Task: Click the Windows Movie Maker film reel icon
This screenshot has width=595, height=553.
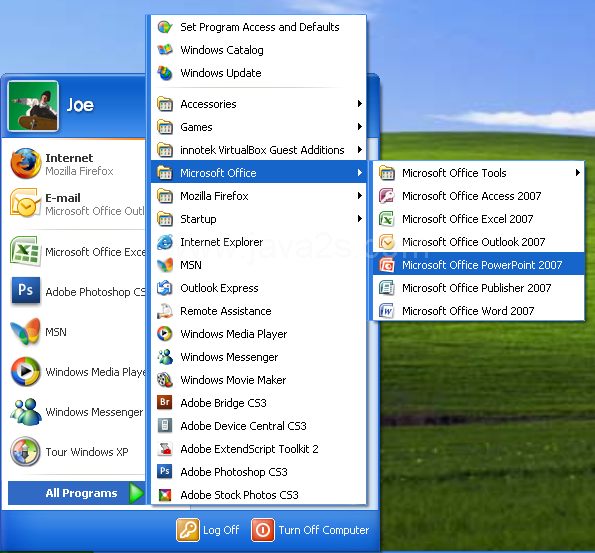Action: click(x=165, y=380)
